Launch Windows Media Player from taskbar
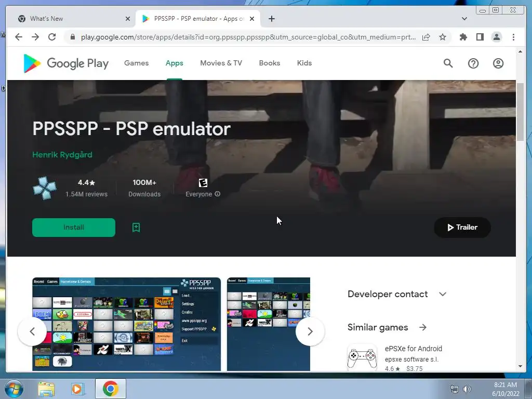 click(x=78, y=389)
